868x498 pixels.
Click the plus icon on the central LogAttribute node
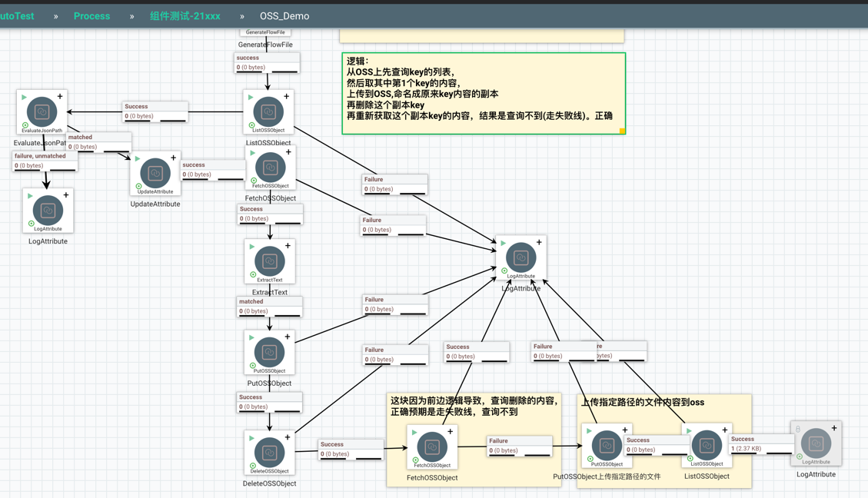539,243
